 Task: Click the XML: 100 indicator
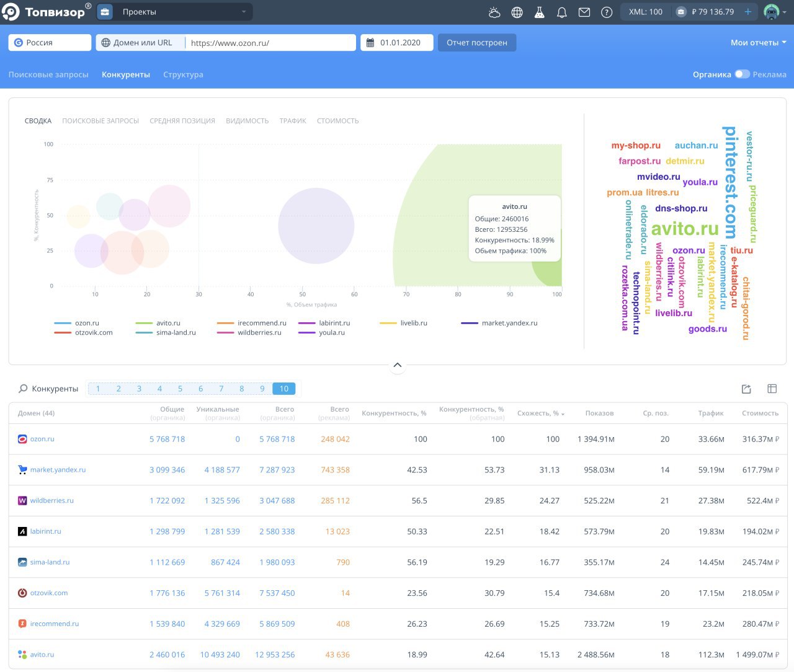[x=646, y=12]
